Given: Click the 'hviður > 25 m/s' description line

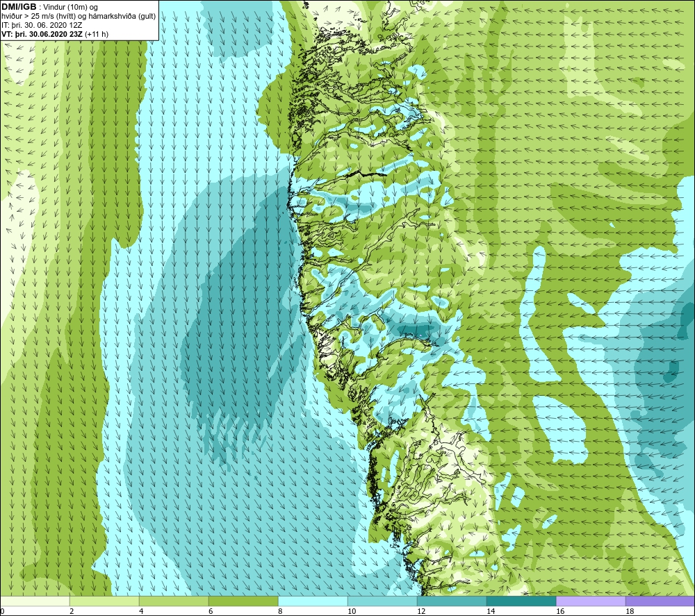Looking at the screenshot, I should coord(79,17).
